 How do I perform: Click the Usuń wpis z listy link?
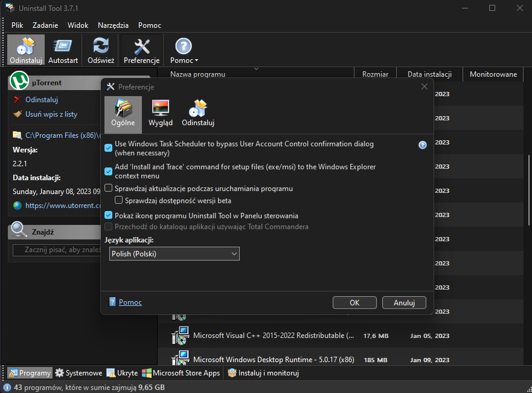pyautogui.click(x=51, y=114)
